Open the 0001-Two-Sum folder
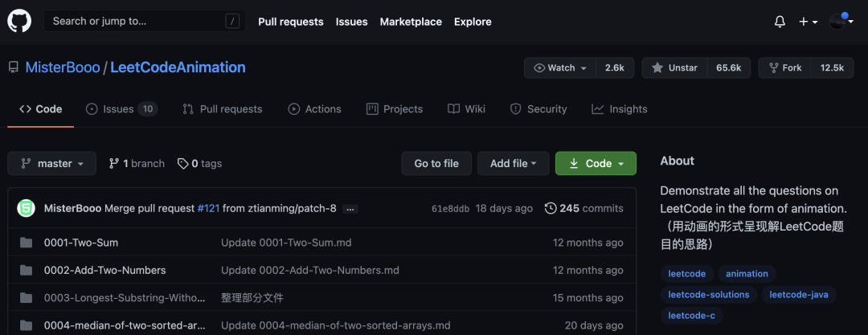The image size is (868, 335). point(81,243)
